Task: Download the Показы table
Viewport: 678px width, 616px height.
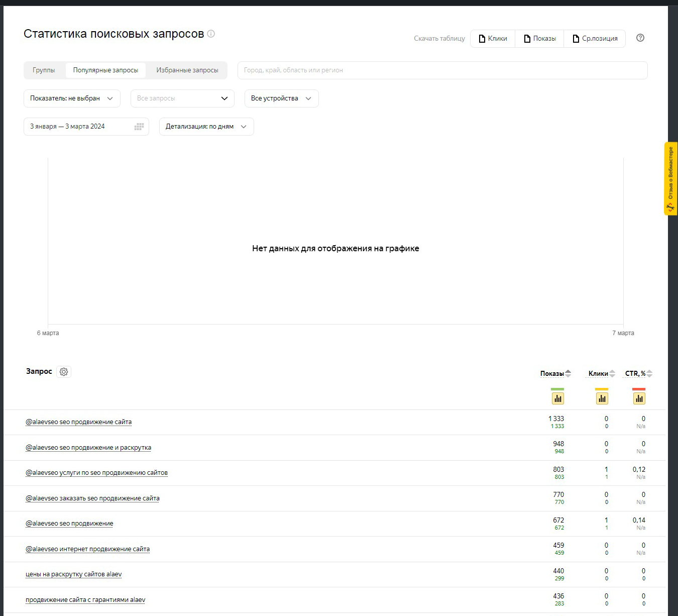Action: tap(540, 39)
